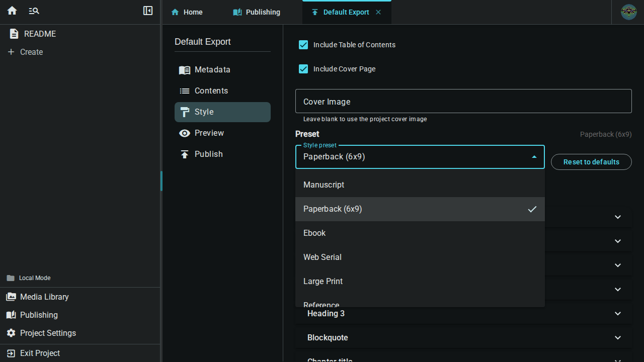Collapse the sidebar with the panel icon
This screenshot has width=644, height=362.
(x=148, y=11)
